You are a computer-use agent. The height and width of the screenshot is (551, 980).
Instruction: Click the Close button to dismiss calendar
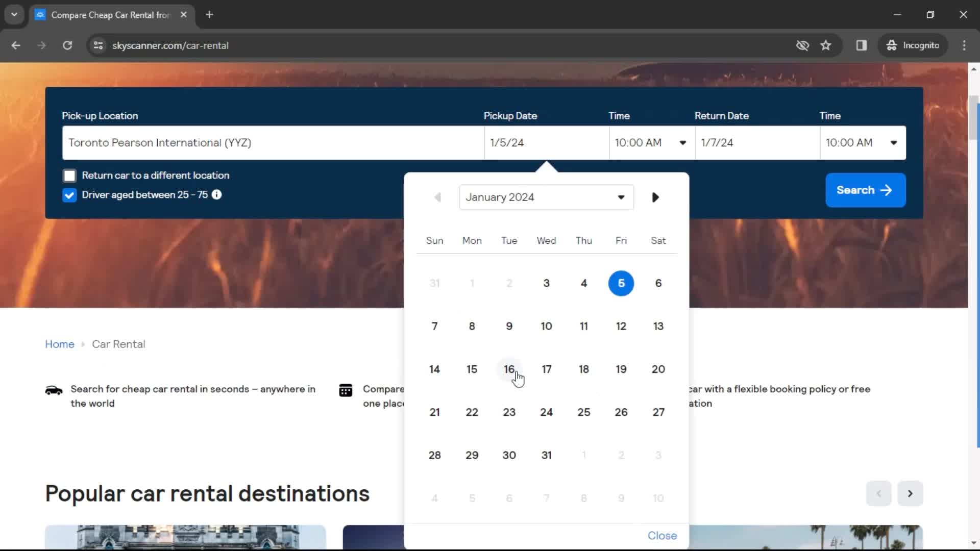(663, 536)
